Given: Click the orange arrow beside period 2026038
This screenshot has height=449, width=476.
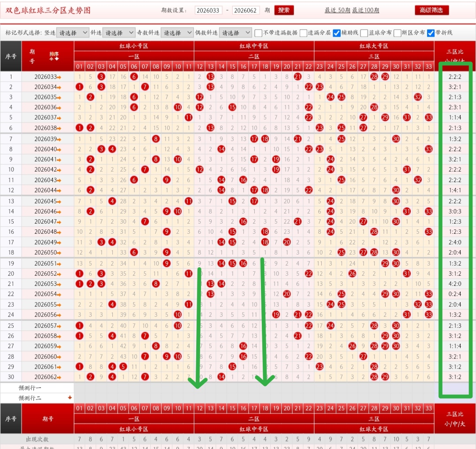Looking at the screenshot, I should click(59, 128).
